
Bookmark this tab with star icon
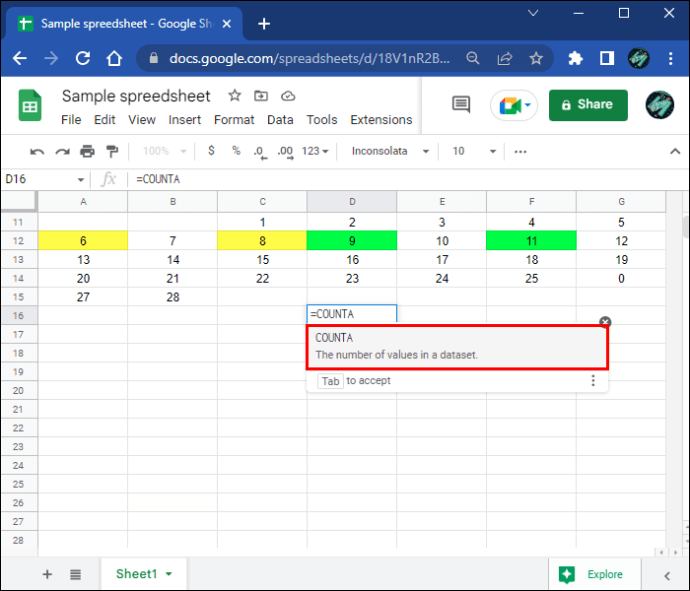(x=536, y=58)
